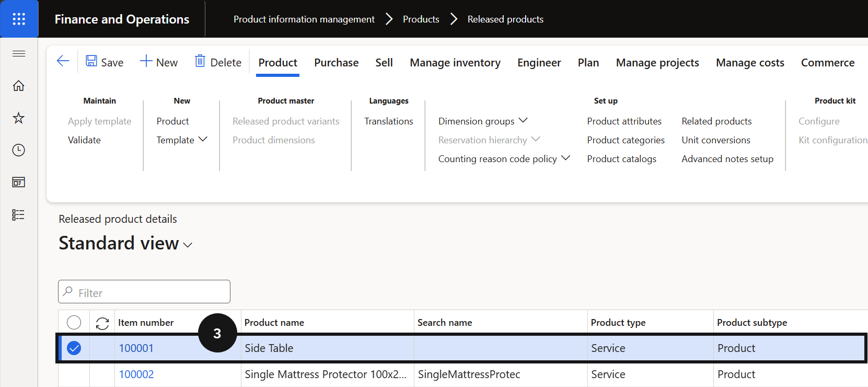Sort by Search name column header

coord(445,323)
